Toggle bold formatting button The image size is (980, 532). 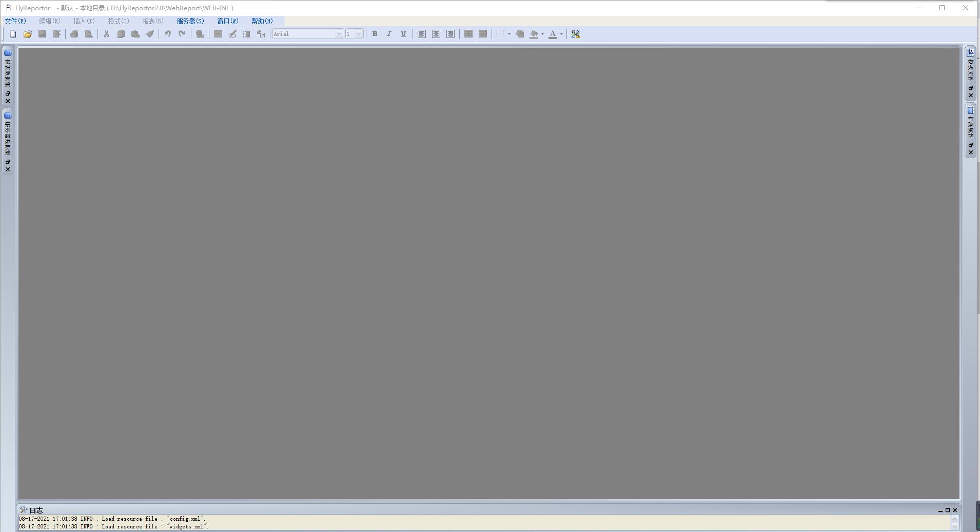[x=375, y=34]
